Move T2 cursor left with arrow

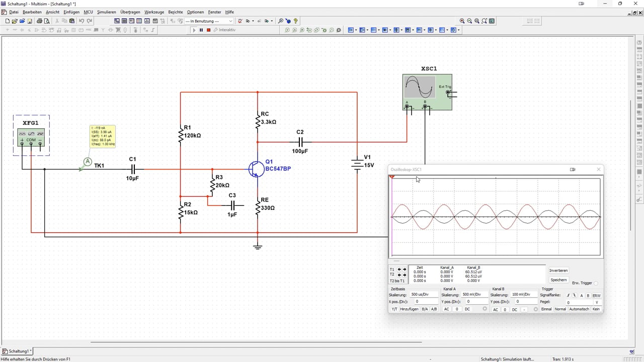(399, 275)
